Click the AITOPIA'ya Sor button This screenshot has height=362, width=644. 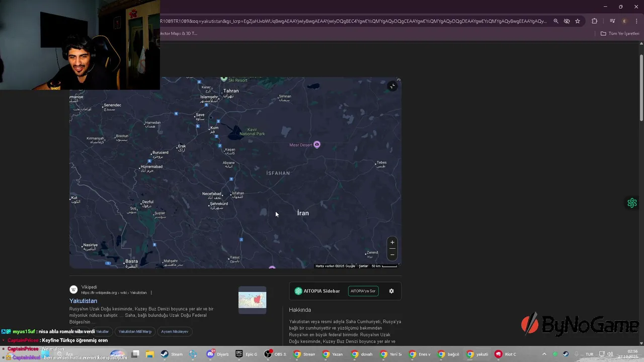point(363,291)
